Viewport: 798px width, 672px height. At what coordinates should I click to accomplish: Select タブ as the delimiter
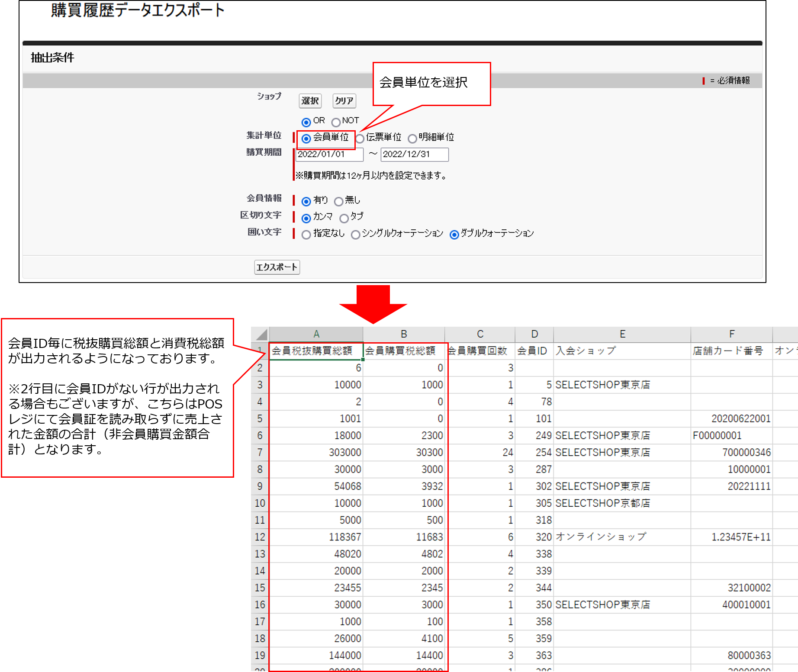coord(344,218)
